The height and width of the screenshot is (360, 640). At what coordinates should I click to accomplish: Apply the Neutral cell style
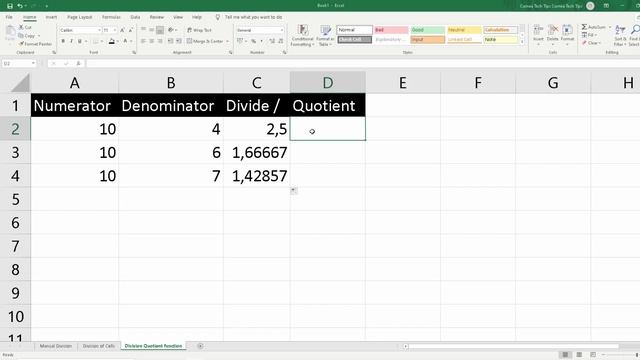click(464, 30)
